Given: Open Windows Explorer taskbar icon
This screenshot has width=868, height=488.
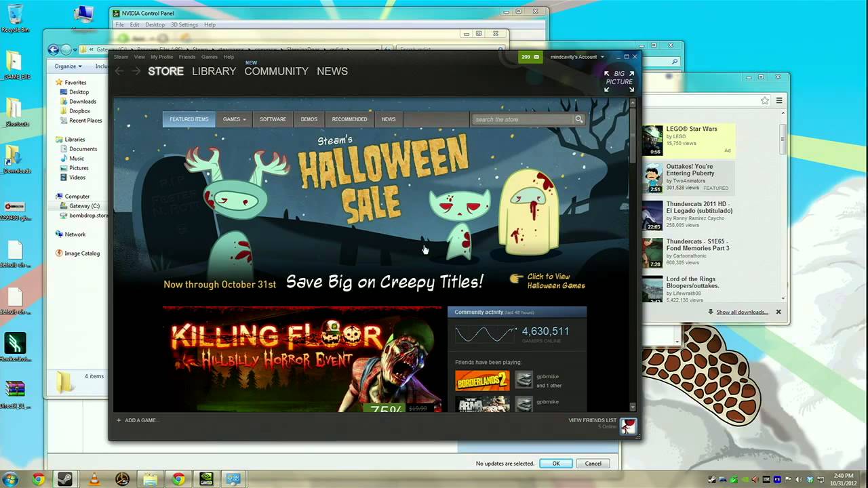Looking at the screenshot, I should (x=150, y=479).
